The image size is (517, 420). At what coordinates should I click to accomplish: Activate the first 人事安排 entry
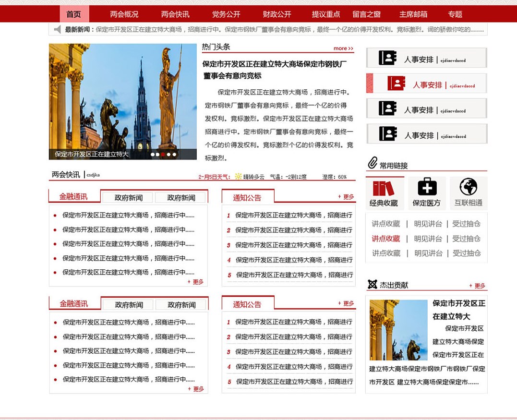pos(426,58)
